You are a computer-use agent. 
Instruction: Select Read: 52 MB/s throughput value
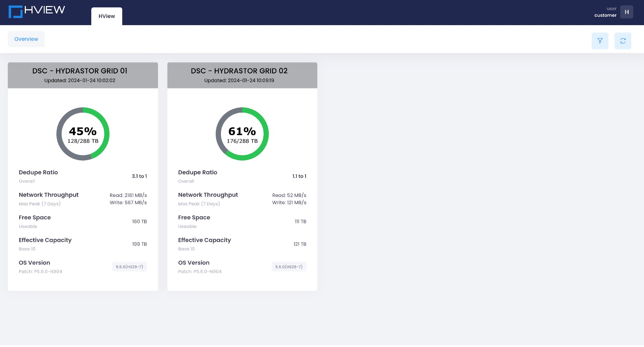(x=289, y=195)
